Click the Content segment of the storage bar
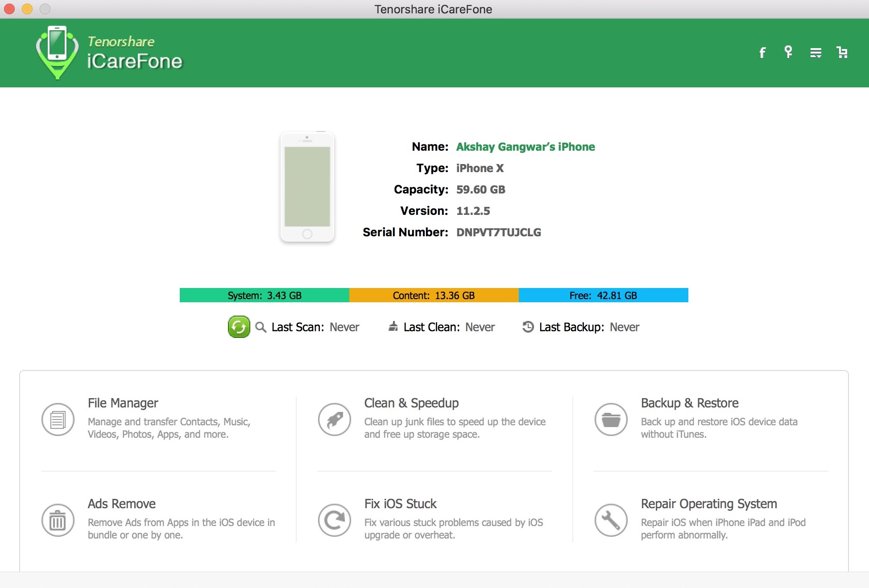The image size is (869, 588). pyautogui.click(x=433, y=295)
